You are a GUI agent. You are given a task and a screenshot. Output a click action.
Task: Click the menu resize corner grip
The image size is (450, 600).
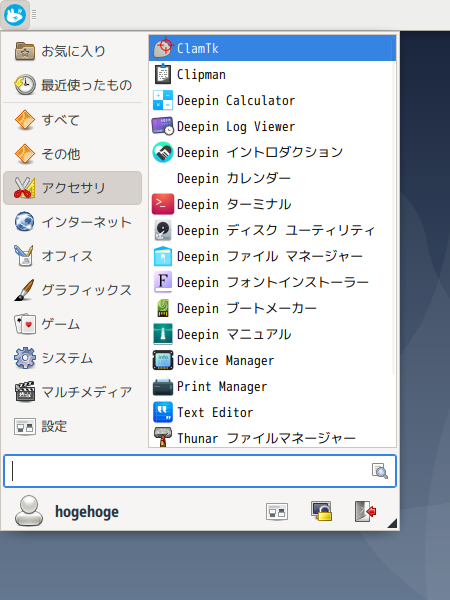tap(392, 523)
